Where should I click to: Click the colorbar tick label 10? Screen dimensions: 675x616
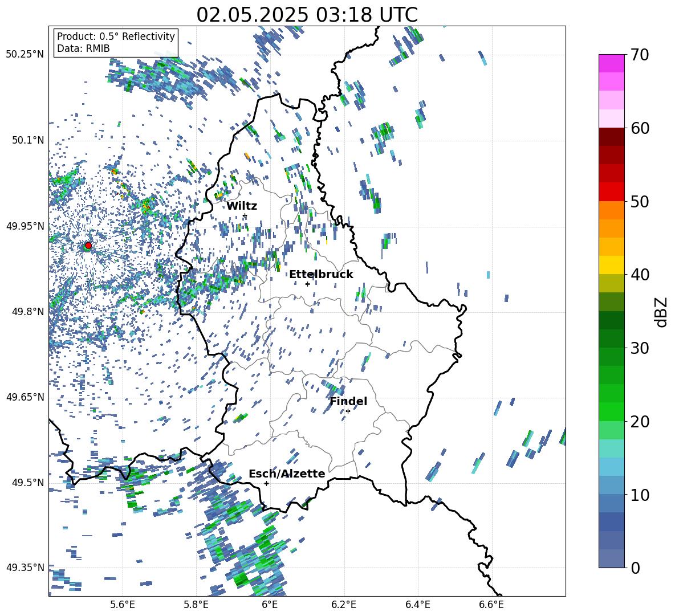tap(640, 495)
